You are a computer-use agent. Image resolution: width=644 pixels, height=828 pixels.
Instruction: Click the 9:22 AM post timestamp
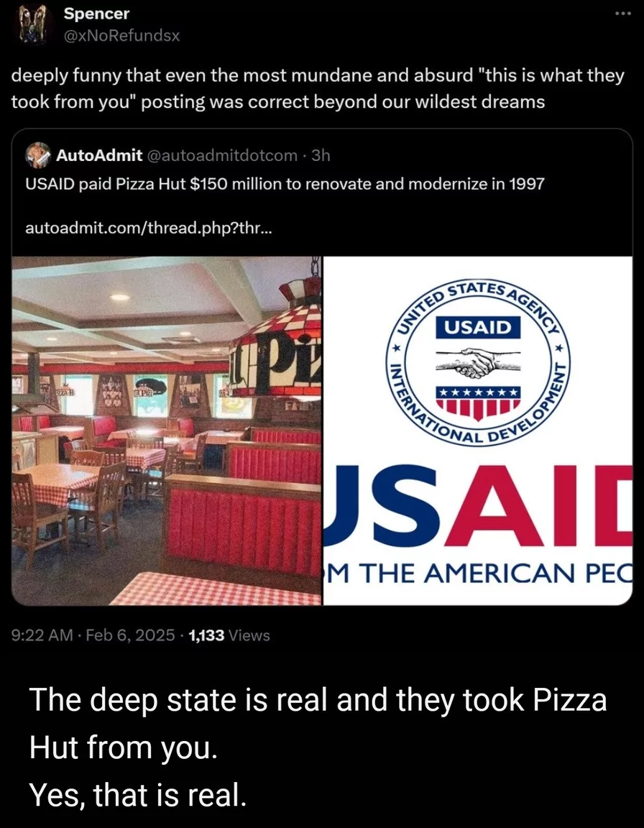point(42,635)
